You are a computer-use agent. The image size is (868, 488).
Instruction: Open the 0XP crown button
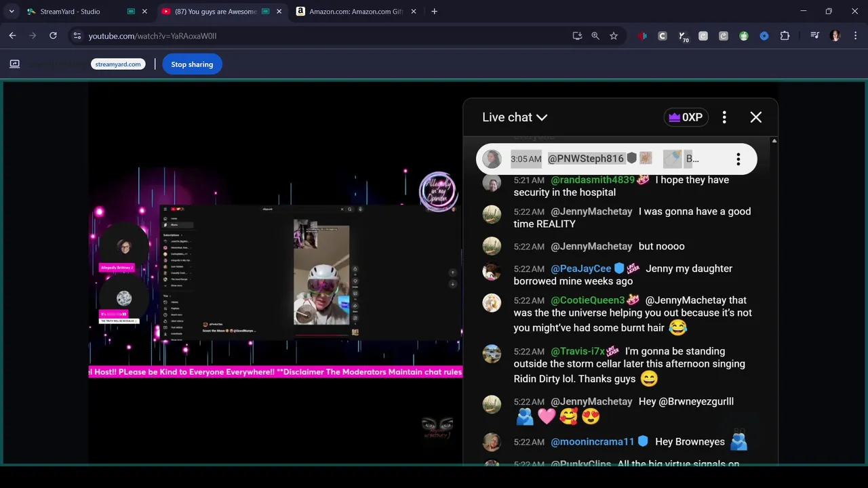(686, 117)
